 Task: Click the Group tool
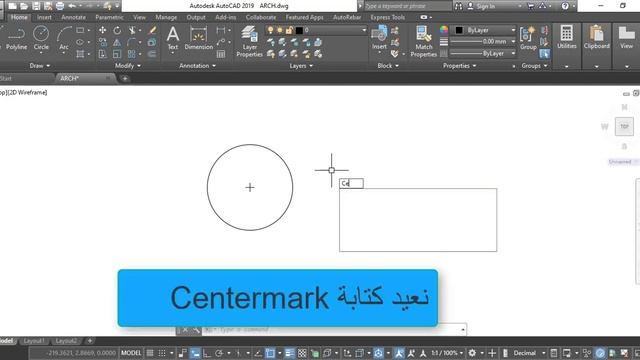click(x=528, y=38)
